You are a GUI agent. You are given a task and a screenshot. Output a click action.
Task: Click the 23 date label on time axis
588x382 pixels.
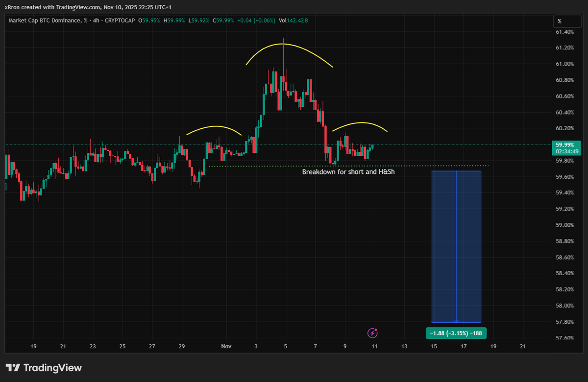coord(93,346)
